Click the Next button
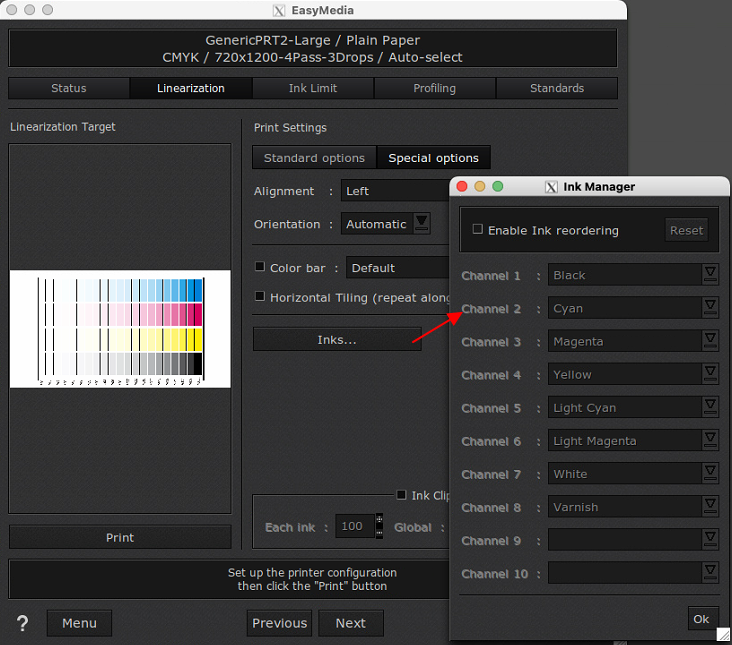Screen dimensions: 732x645 pos(350,623)
